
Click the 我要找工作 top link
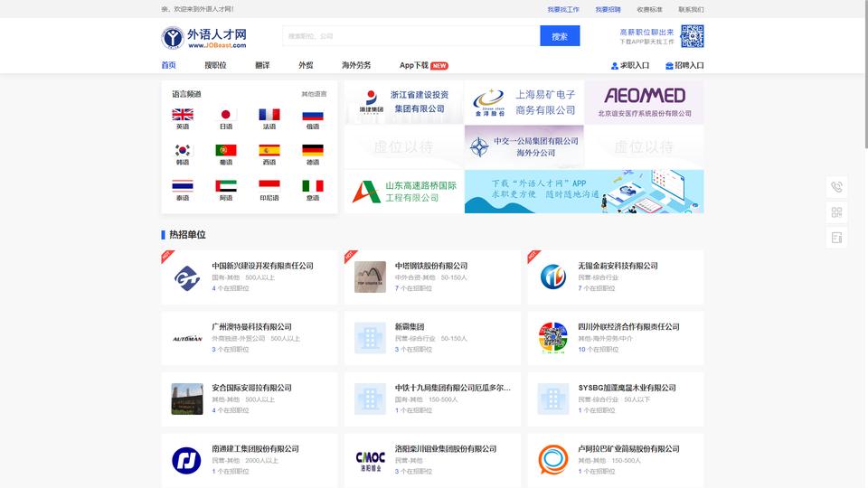pyautogui.click(x=563, y=9)
